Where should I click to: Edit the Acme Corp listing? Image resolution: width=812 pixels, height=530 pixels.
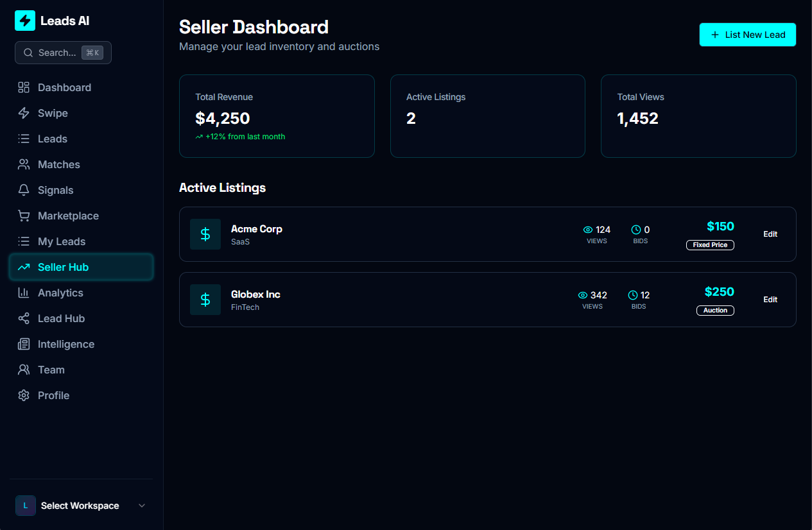pos(770,234)
